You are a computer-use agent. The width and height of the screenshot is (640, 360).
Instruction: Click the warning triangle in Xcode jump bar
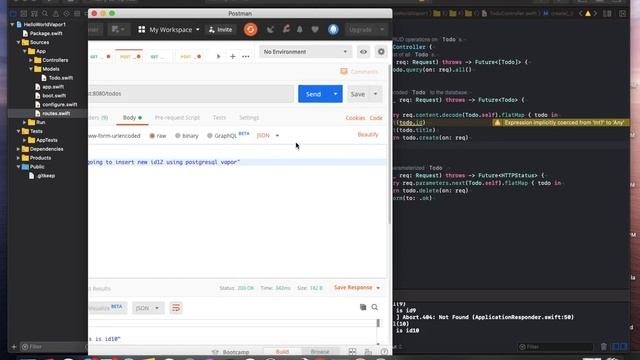point(588,13)
